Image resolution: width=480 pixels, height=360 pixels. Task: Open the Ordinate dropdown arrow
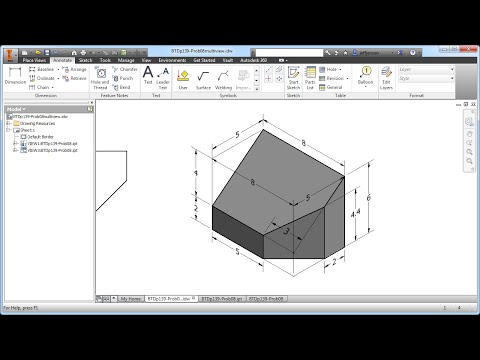(x=58, y=78)
